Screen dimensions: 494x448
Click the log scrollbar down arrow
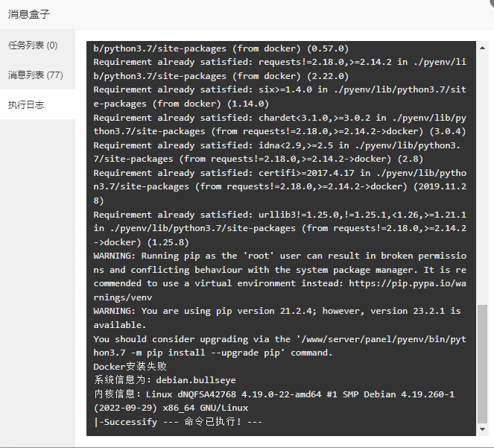point(482,429)
